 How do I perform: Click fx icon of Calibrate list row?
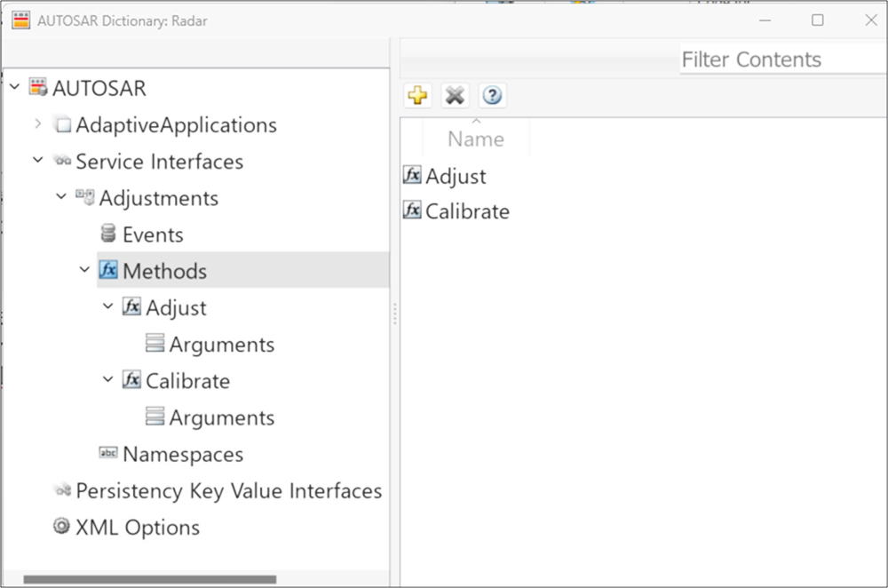pyautogui.click(x=412, y=210)
